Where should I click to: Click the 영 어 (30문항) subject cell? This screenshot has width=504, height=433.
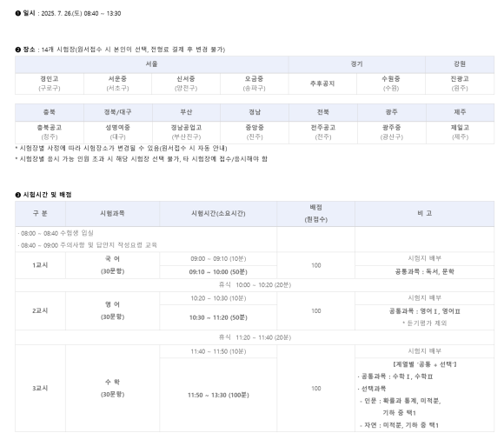tap(112, 310)
